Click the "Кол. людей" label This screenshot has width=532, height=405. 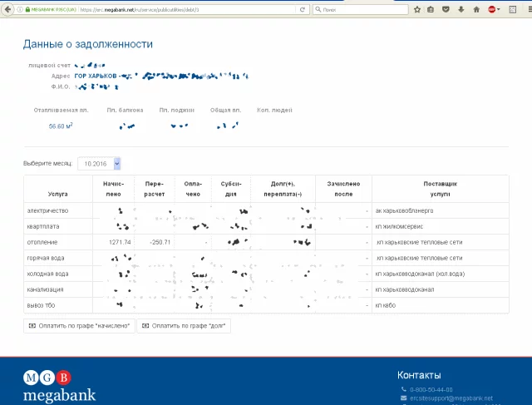tap(274, 110)
